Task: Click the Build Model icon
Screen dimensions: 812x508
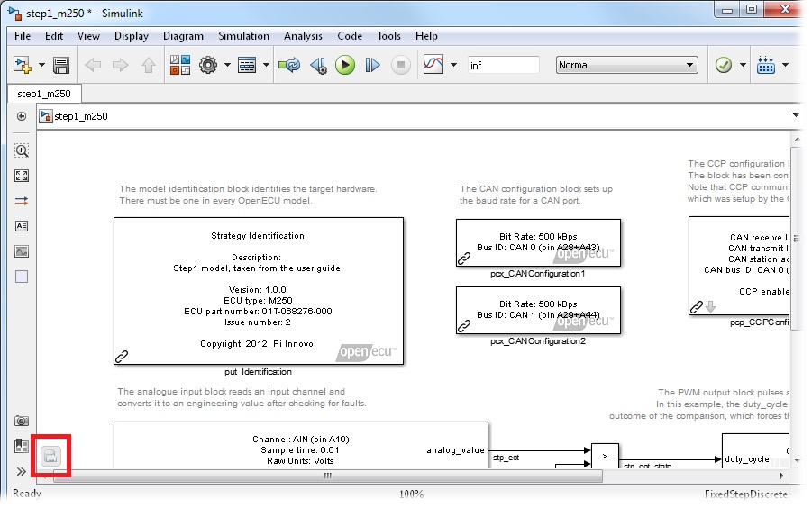Action: (766, 65)
